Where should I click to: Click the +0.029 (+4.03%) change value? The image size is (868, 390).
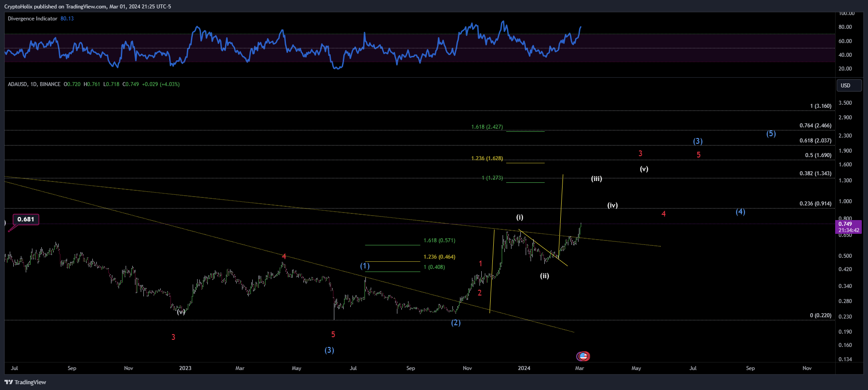coord(161,84)
